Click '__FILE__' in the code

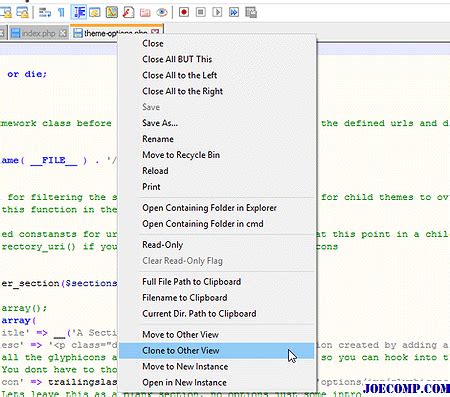(54, 160)
